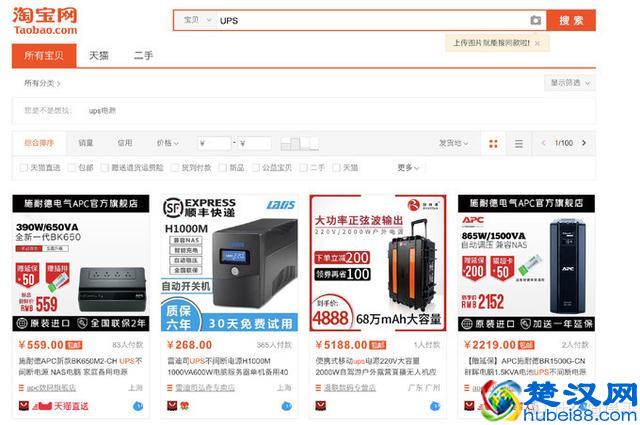Open product title with APC施耐德BR1500G-CN
Image resolution: width=640 pixels, height=425 pixels.
[x=526, y=366]
